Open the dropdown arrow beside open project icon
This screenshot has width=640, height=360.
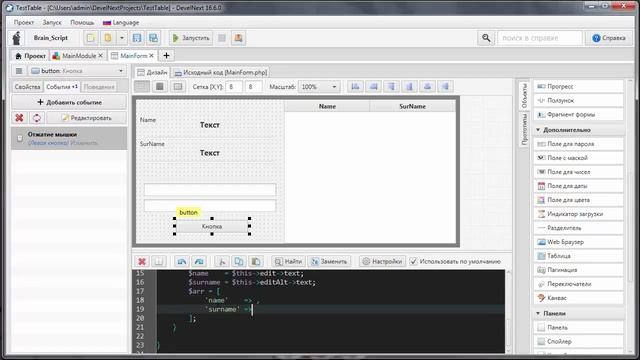point(122,38)
